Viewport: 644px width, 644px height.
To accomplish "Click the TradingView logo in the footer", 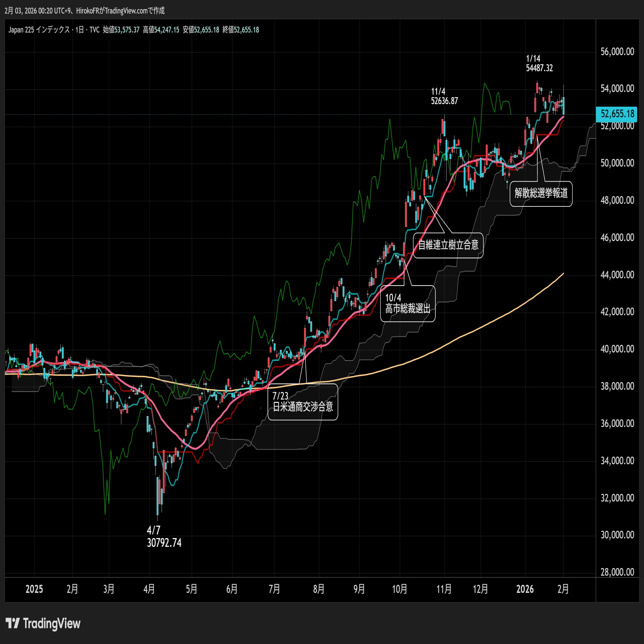I will pos(43,624).
